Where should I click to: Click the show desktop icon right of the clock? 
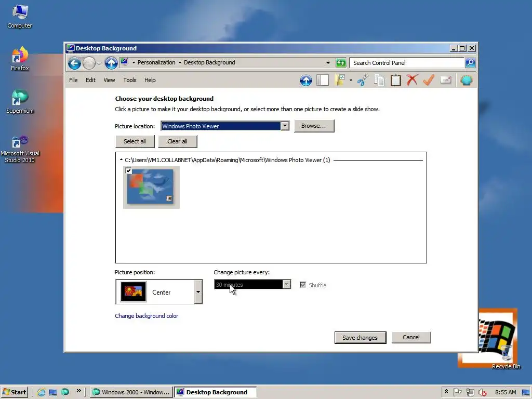tap(526, 393)
